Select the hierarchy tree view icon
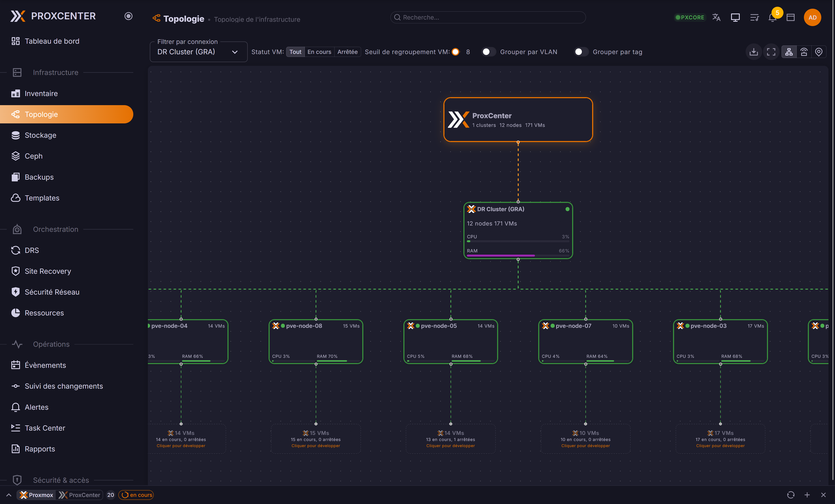This screenshot has height=504, width=835. (789, 52)
